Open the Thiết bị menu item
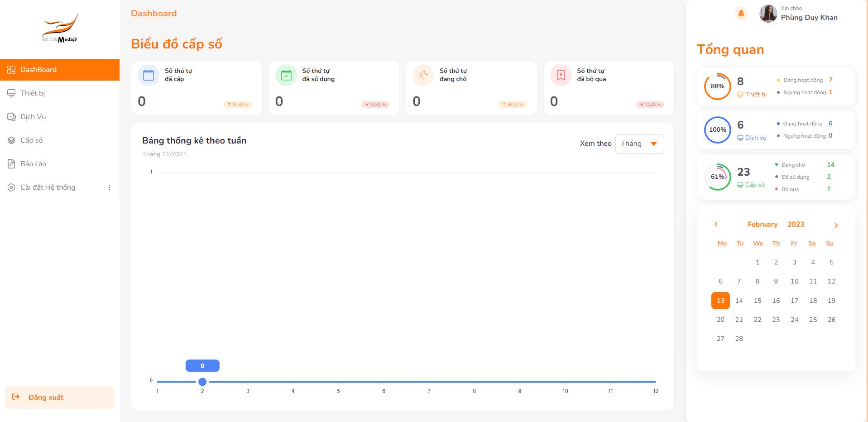 point(33,93)
